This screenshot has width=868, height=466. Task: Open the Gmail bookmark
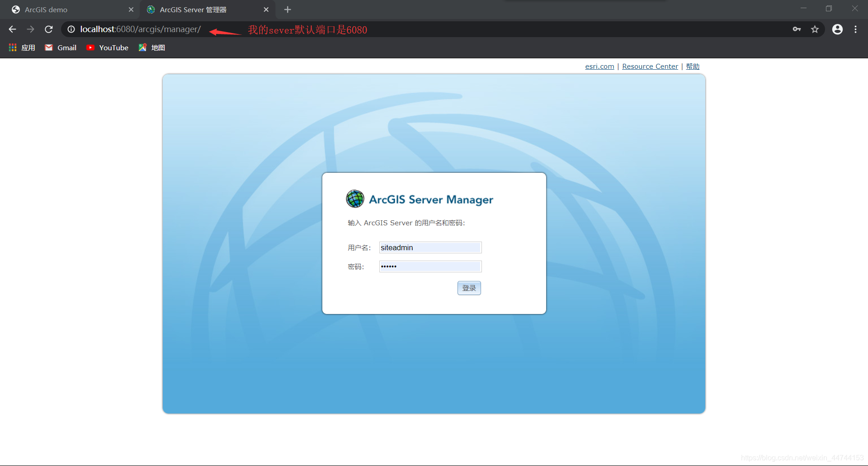(x=61, y=48)
